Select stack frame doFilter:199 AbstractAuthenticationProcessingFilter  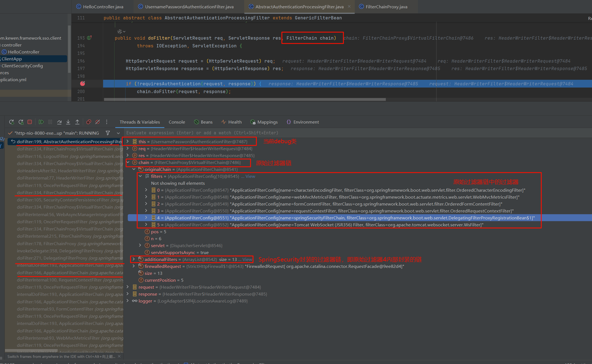click(65, 142)
